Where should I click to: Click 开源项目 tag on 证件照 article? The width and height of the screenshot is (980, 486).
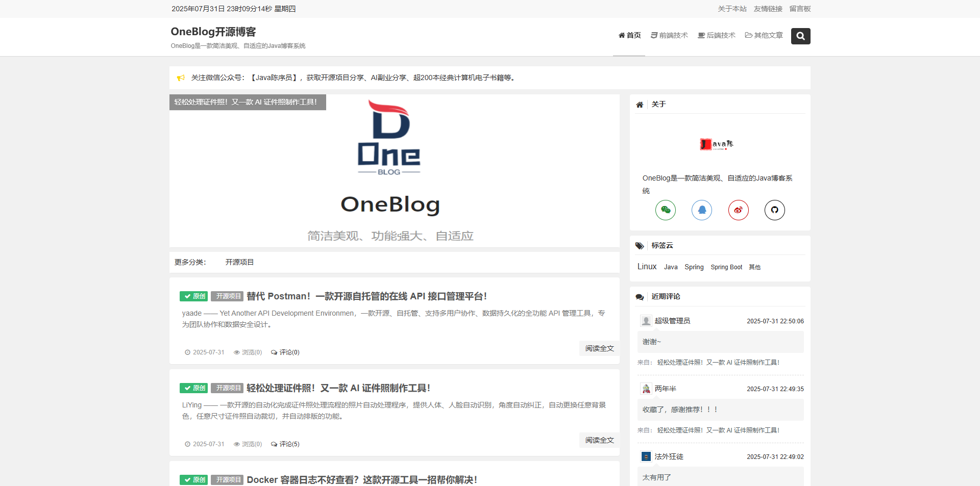[x=227, y=388]
